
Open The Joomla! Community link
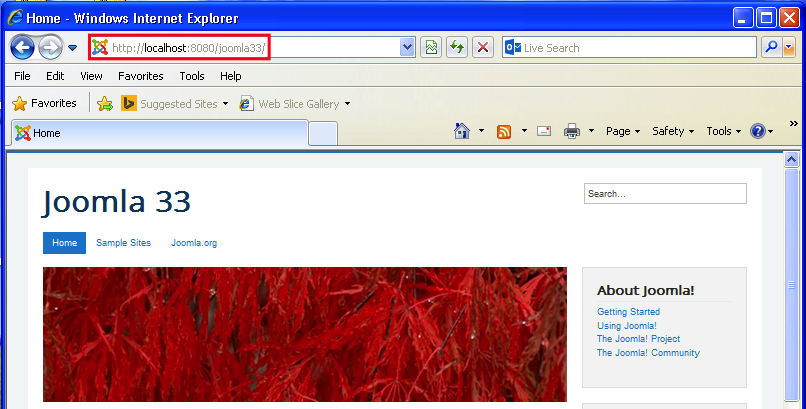click(648, 353)
